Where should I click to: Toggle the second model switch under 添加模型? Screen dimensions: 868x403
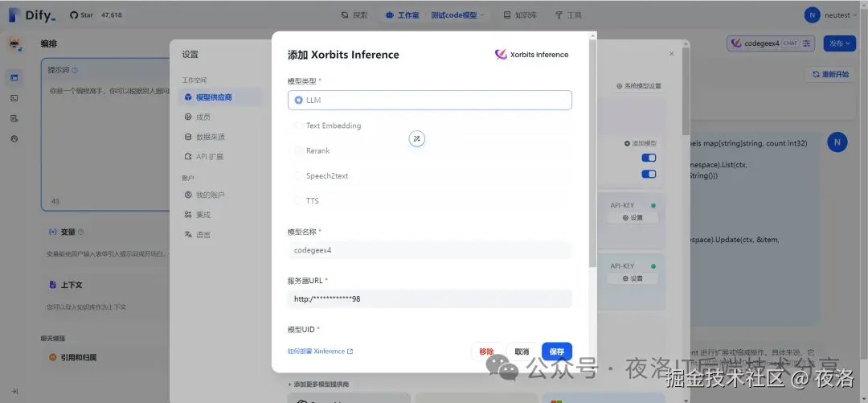pos(649,174)
